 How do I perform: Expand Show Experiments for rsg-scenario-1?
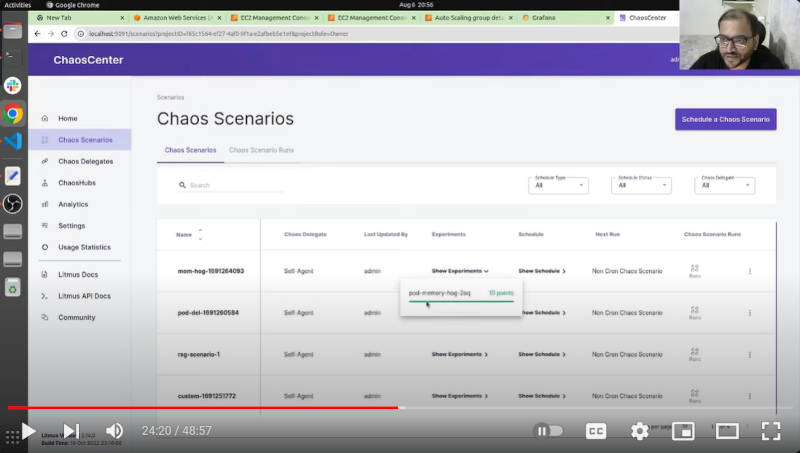click(x=460, y=355)
